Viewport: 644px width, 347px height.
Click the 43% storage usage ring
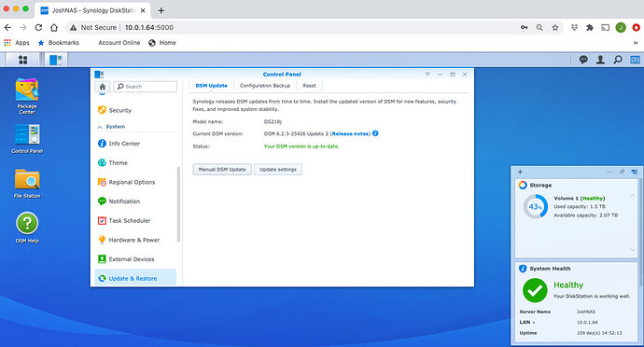coord(536,206)
